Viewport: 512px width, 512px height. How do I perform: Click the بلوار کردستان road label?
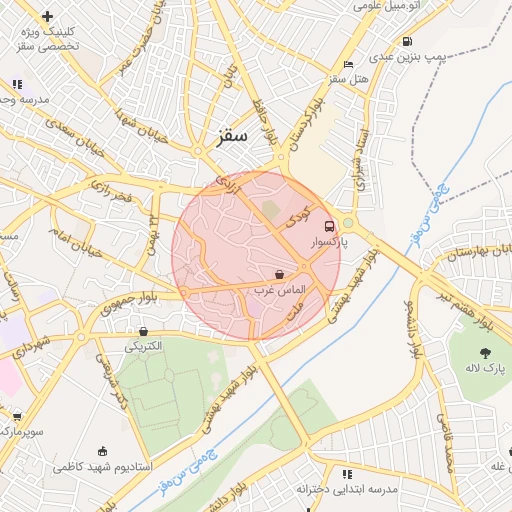(x=307, y=124)
